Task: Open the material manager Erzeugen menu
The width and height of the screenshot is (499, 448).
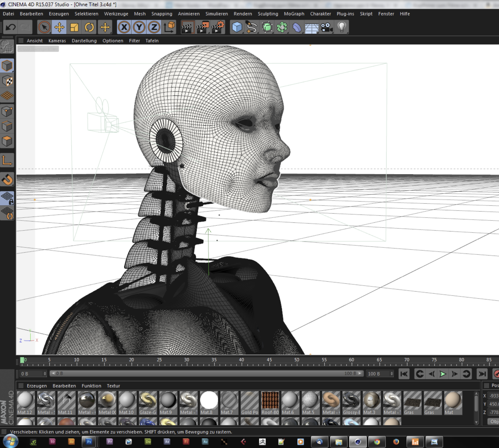Action: point(37,386)
